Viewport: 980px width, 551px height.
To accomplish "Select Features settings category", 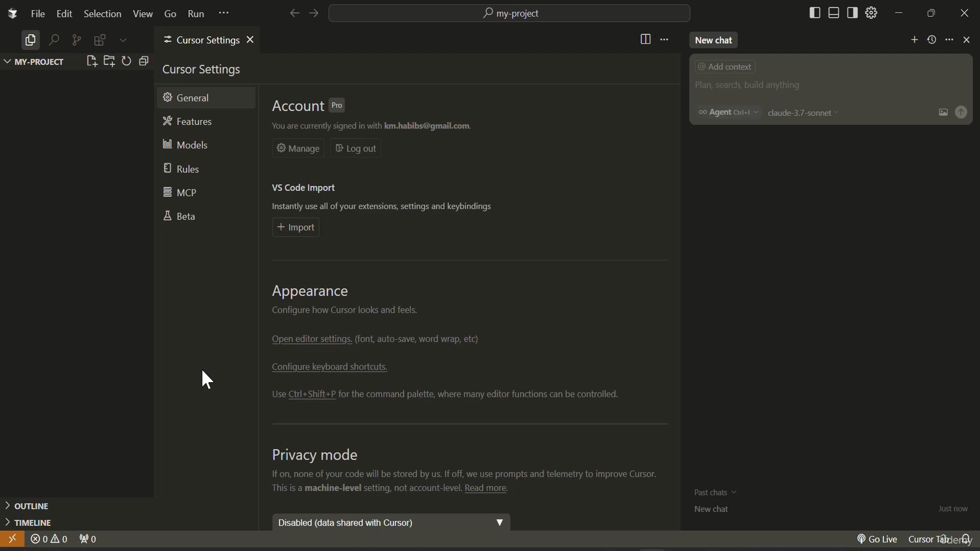I will pyautogui.click(x=206, y=121).
